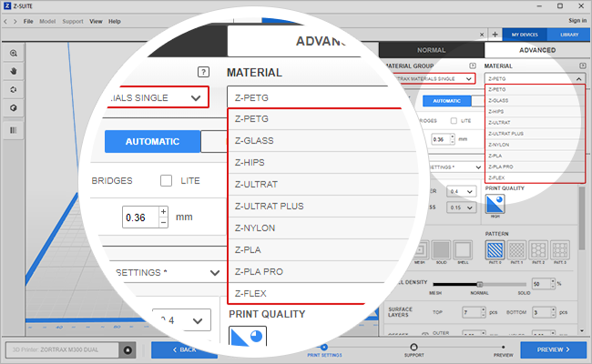Select the zoom magnifier tool
The height and width of the screenshot is (364, 592).
click(x=14, y=53)
